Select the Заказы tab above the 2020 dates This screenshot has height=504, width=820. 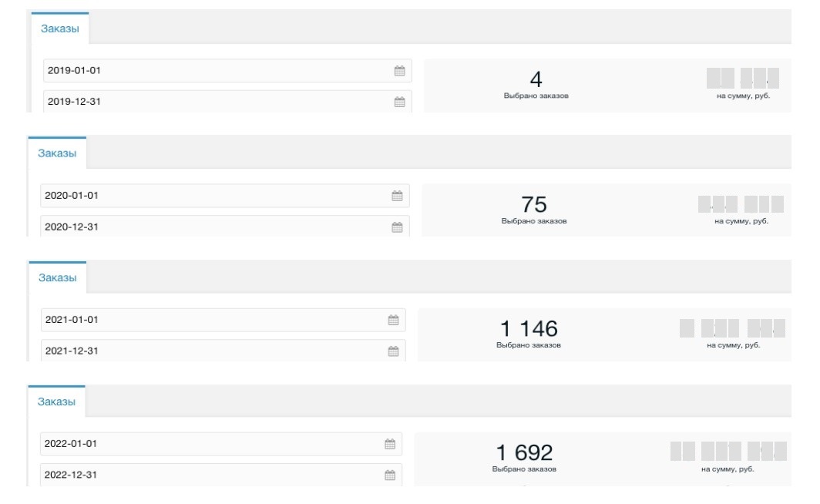pos(58,153)
